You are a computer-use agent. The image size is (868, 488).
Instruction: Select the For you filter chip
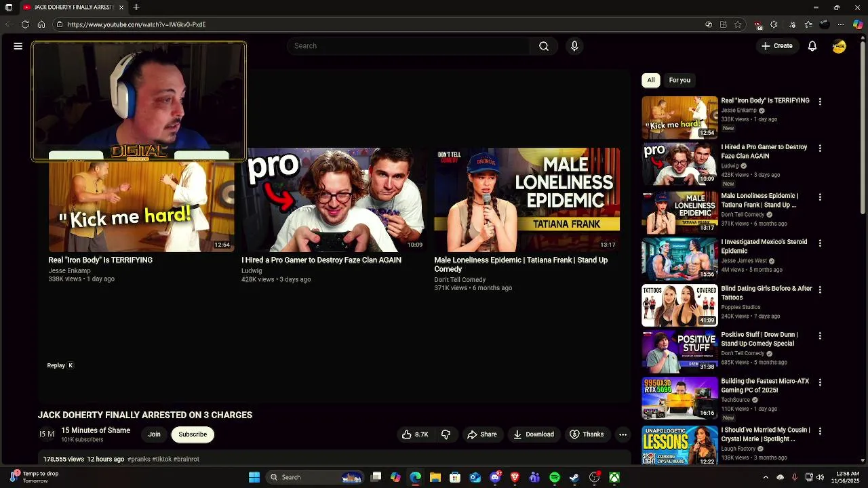679,80
